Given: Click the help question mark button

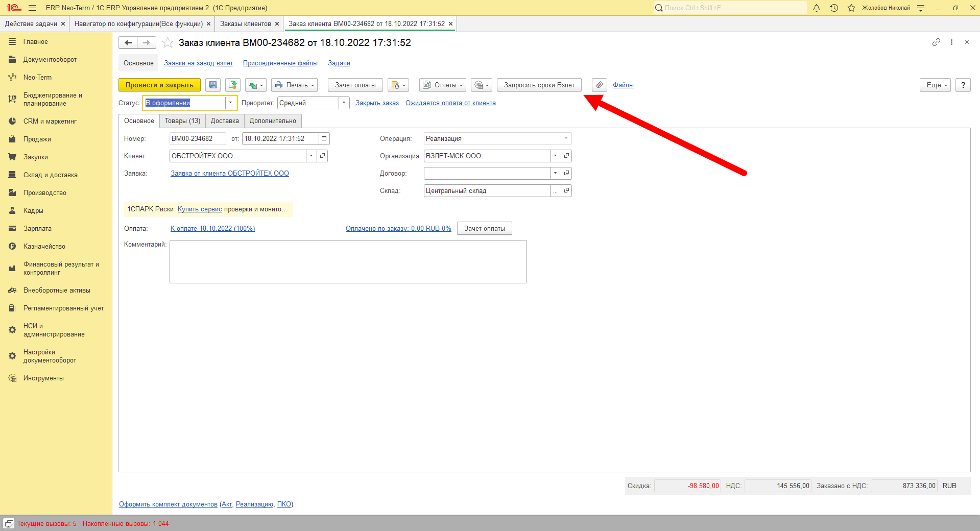Looking at the screenshot, I should [963, 85].
